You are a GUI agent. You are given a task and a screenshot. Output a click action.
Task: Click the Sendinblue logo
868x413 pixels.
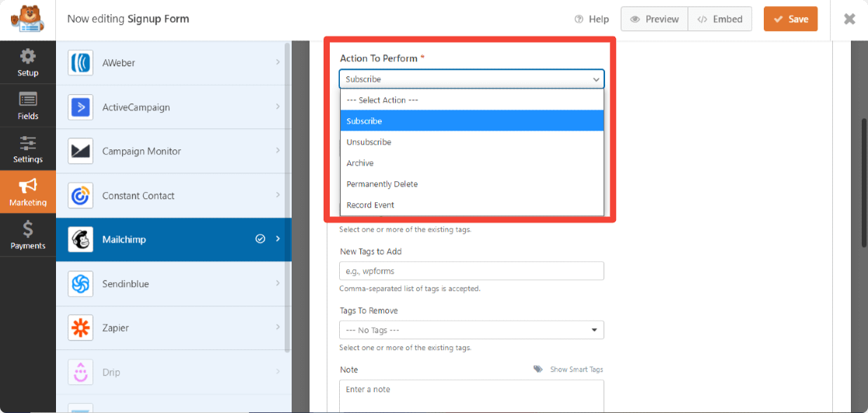pyautogui.click(x=80, y=284)
